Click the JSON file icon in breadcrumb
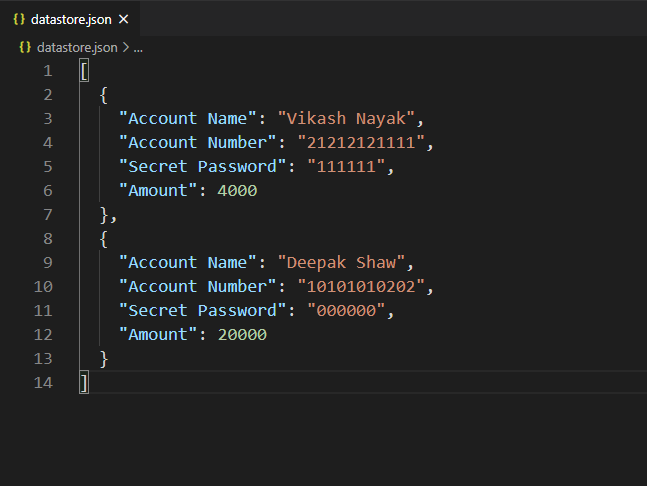This screenshot has height=486, width=647. tap(25, 47)
